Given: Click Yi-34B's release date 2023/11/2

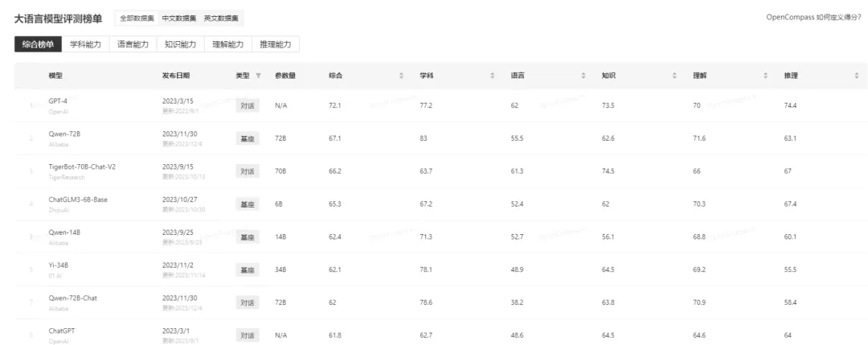Looking at the screenshot, I should point(176,265).
